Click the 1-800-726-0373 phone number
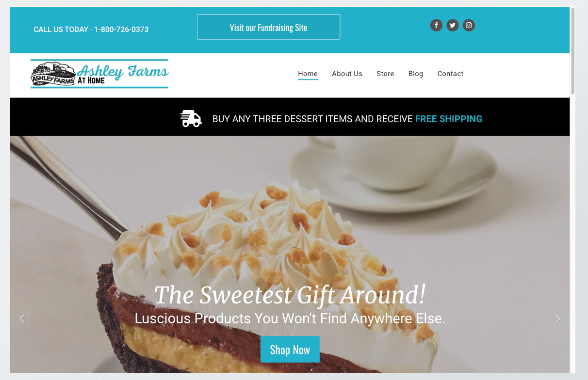Screen dimensions: 588x380 (x=121, y=30)
